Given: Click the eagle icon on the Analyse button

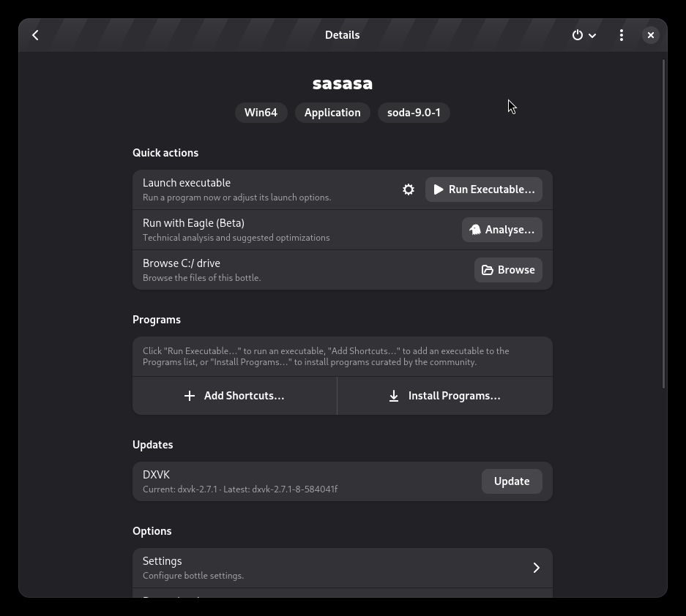Looking at the screenshot, I should 474,229.
